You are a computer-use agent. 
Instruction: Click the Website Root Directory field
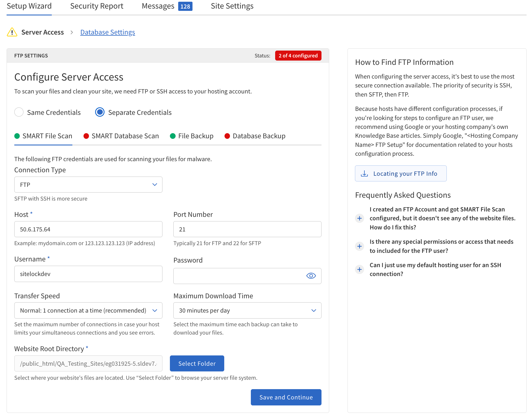[88, 363]
